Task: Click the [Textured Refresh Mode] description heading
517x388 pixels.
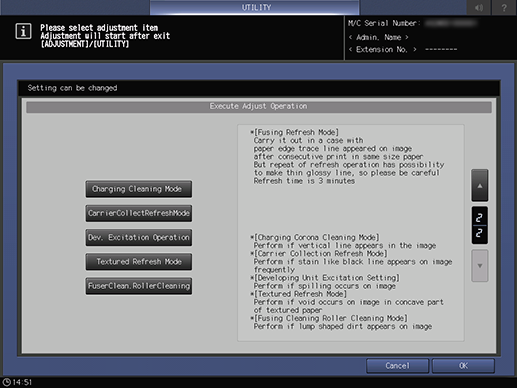Action: click(x=299, y=294)
